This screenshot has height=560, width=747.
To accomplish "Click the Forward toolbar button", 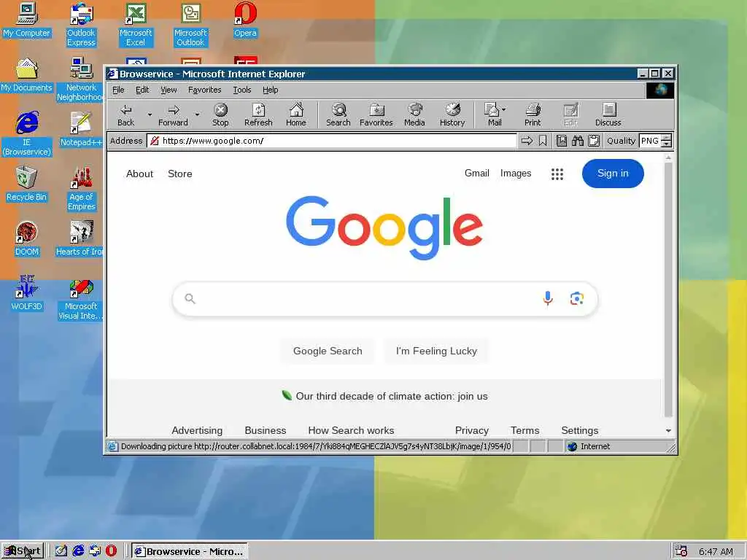I will pyautogui.click(x=174, y=115).
